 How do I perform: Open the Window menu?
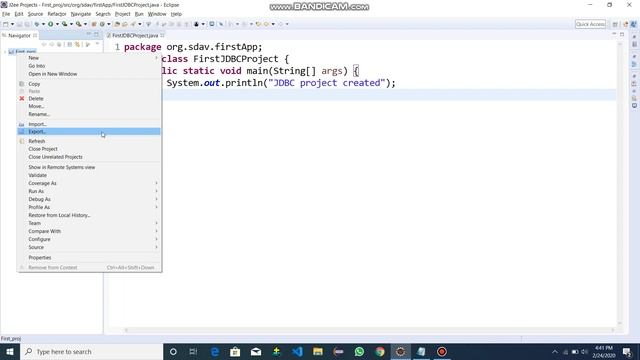coord(157,14)
